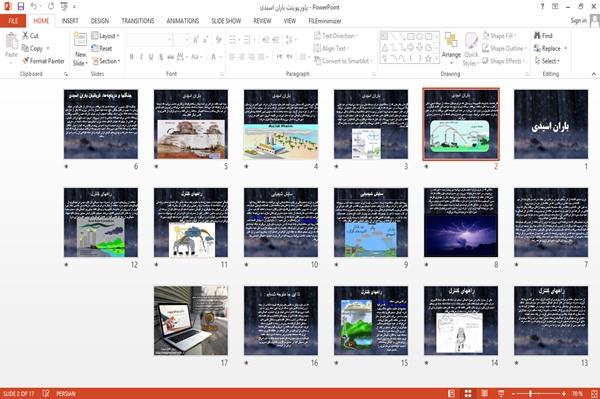Viewport: 600px width, 399px height.
Task: Switch to the DESIGN tab
Action: 100,21
